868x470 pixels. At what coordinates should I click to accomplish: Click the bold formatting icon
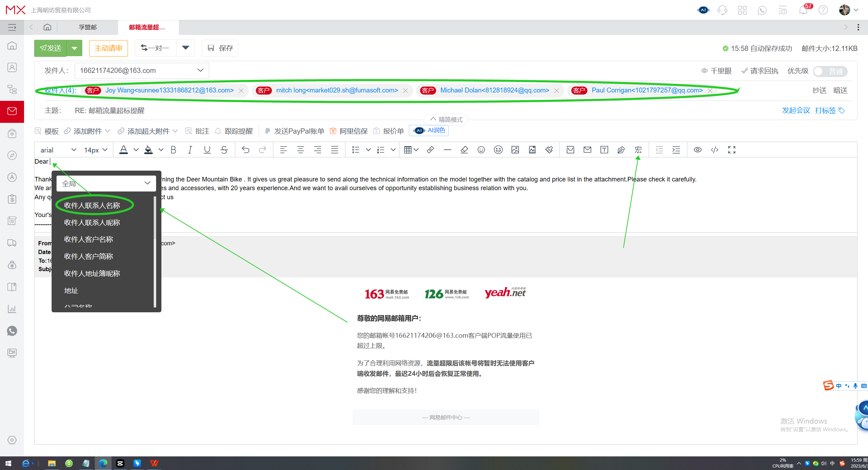point(173,150)
